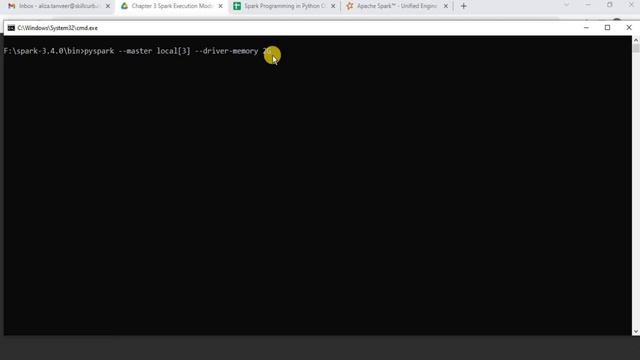Click the --driver-memory argument text
640x360 pixels.
click(227, 51)
